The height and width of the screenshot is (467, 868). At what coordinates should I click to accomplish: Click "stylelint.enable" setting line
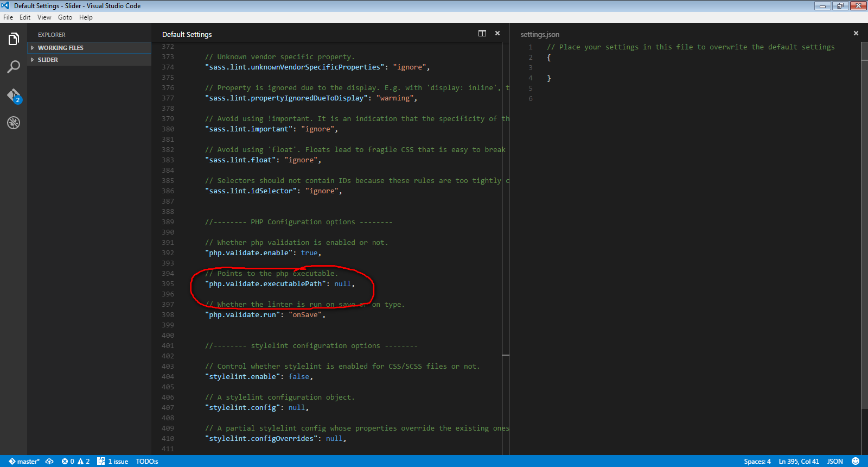(259, 377)
